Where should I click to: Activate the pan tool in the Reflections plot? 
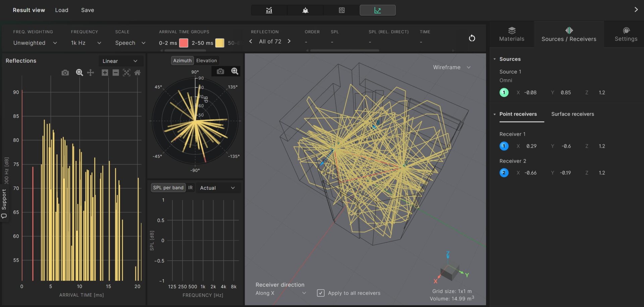pyautogui.click(x=91, y=73)
